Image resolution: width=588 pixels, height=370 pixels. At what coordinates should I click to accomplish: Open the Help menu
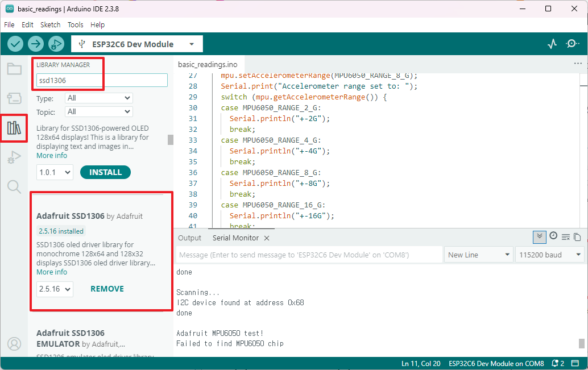[97, 25]
